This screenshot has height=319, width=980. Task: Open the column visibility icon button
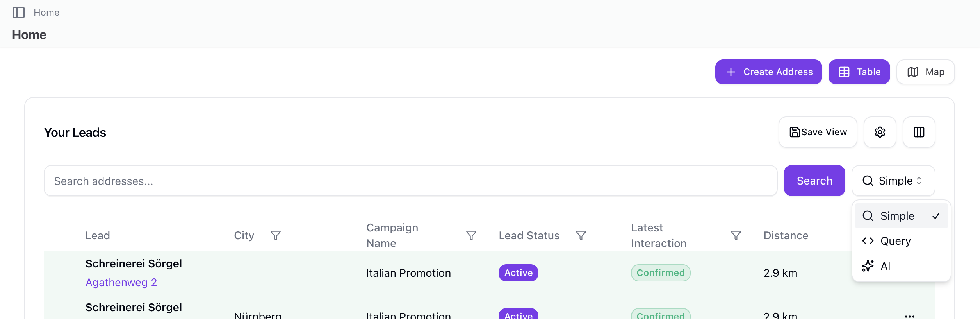click(x=919, y=132)
